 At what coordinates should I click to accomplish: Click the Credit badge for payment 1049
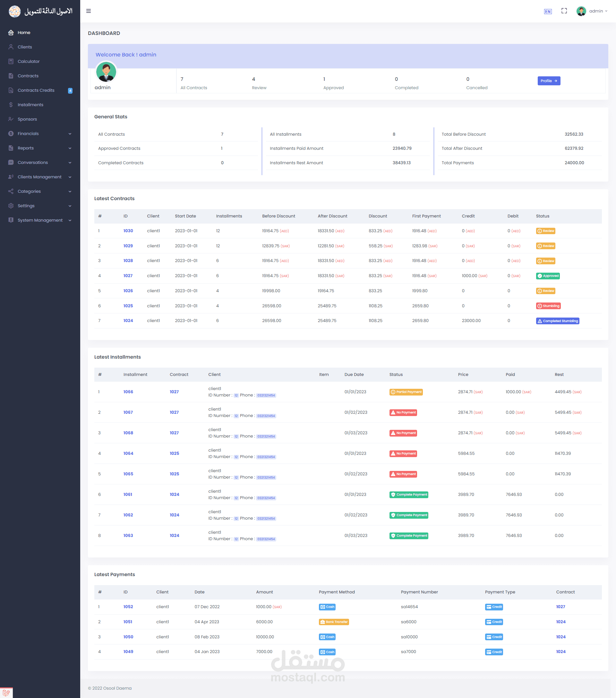click(494, 652)
